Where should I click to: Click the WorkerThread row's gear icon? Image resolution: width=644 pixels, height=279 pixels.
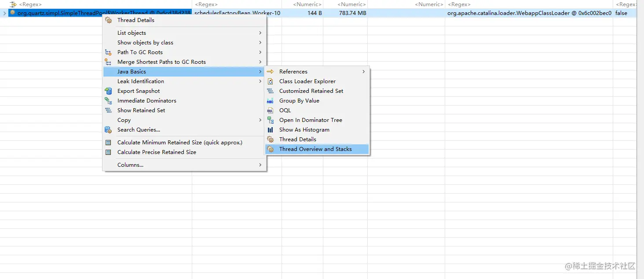[12, 13]
